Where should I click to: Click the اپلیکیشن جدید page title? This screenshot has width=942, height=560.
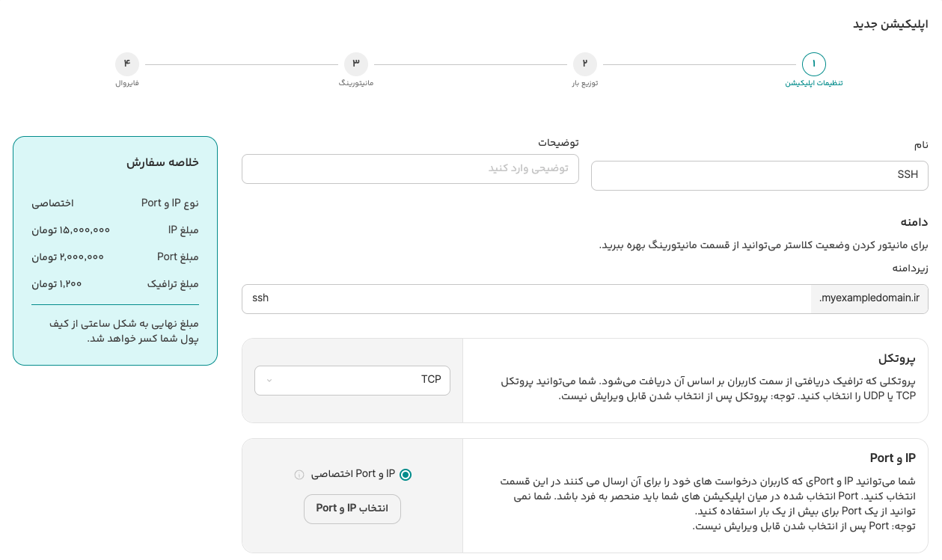(890, 25)
